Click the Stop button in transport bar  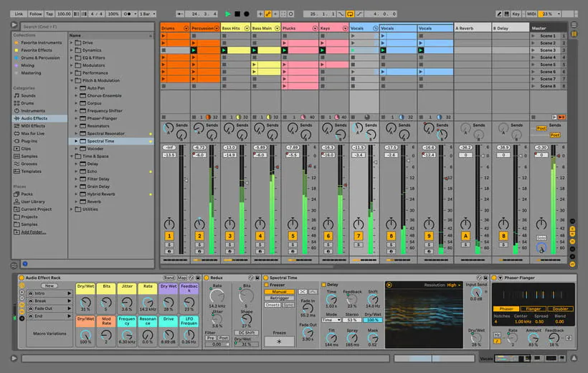tap(237, 14)
